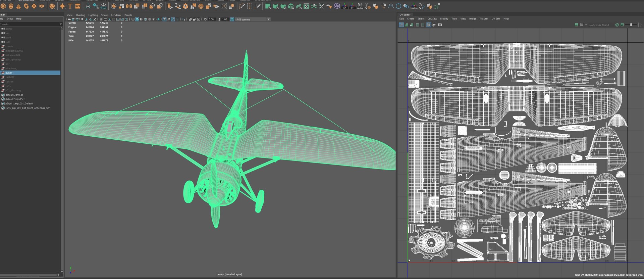This screenshot has height=279, width=644.
Task: Open the outliner Show menu
Action: pyautogui.click(x=10, y=19)
